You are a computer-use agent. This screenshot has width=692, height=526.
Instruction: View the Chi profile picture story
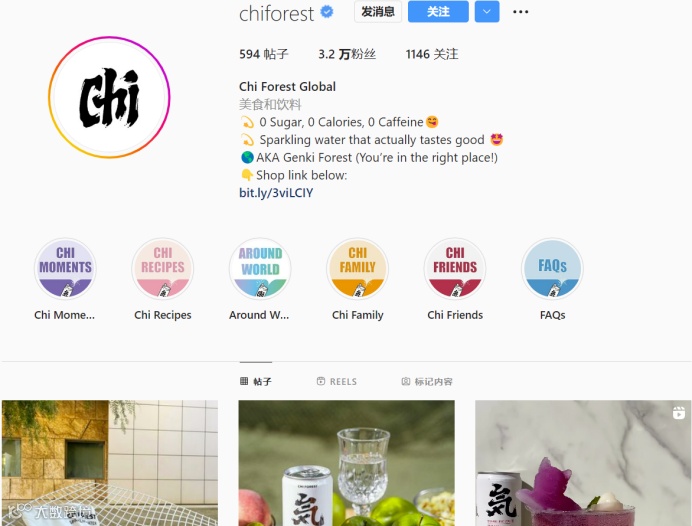tap(109, 97)
